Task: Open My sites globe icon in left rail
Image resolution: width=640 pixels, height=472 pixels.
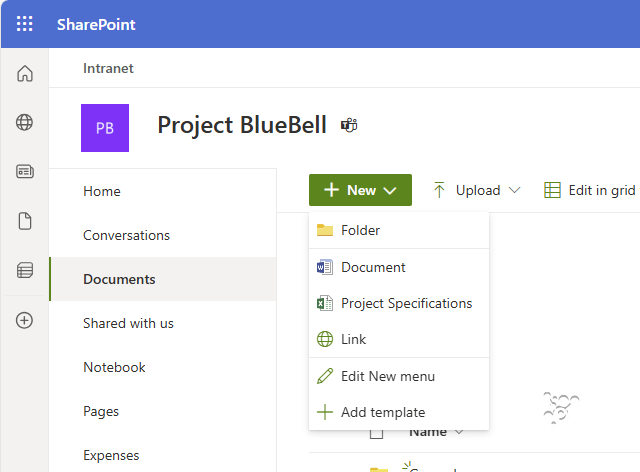Action: point(24,122)
